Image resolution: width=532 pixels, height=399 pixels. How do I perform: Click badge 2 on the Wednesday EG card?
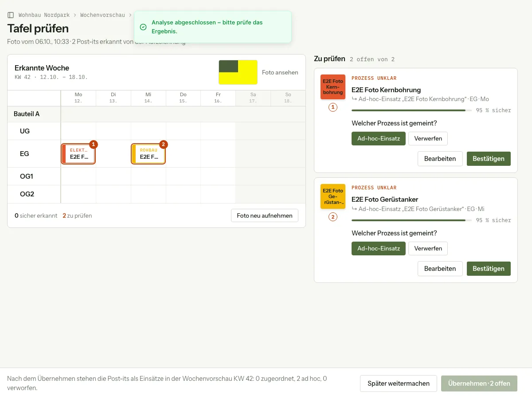click(x=164, y=144)
